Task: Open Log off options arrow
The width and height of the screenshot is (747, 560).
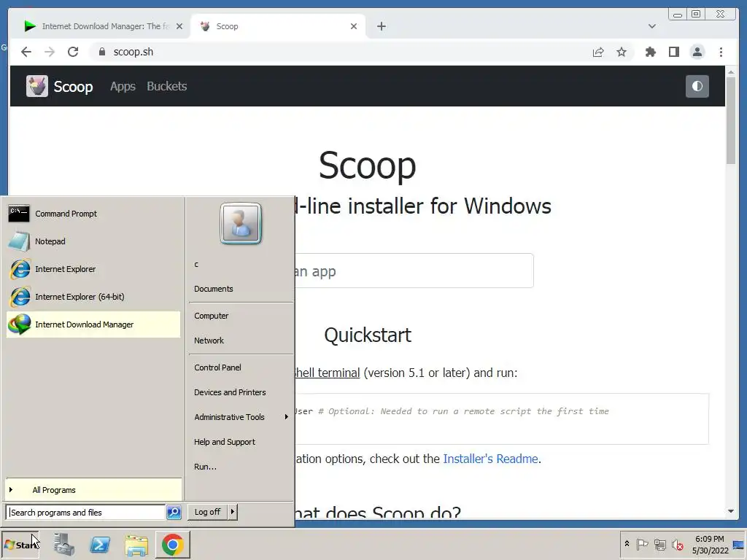Action: (x=232, y=512)
